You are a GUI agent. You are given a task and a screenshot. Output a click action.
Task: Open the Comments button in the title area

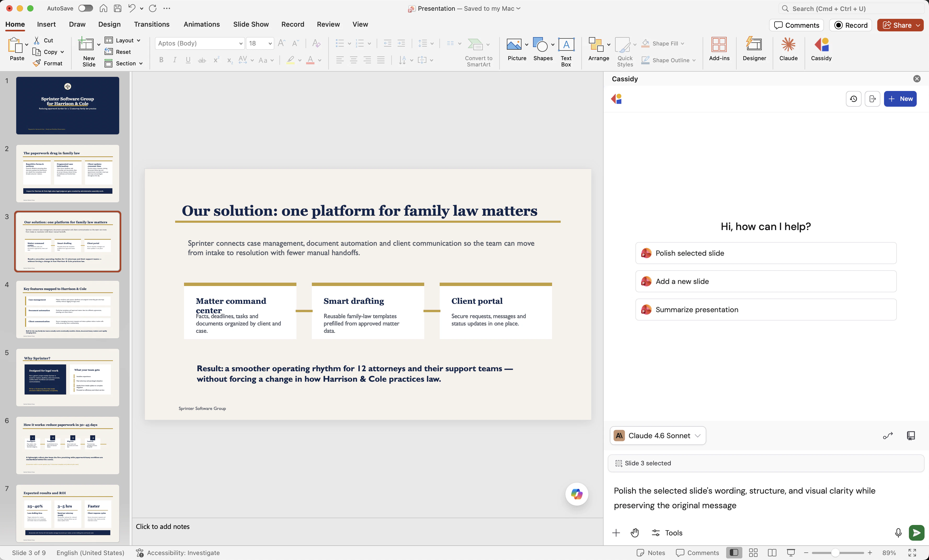[x=796, y=25]
